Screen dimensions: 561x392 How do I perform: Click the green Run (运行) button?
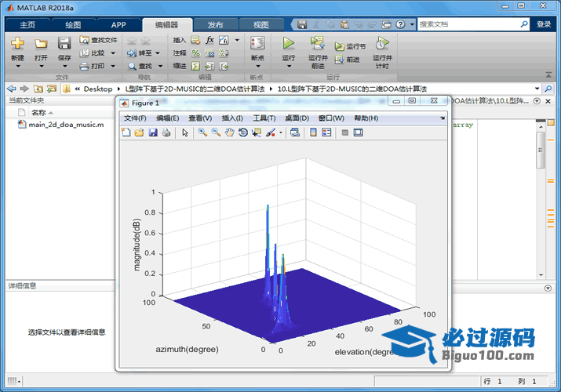[288, 44]
